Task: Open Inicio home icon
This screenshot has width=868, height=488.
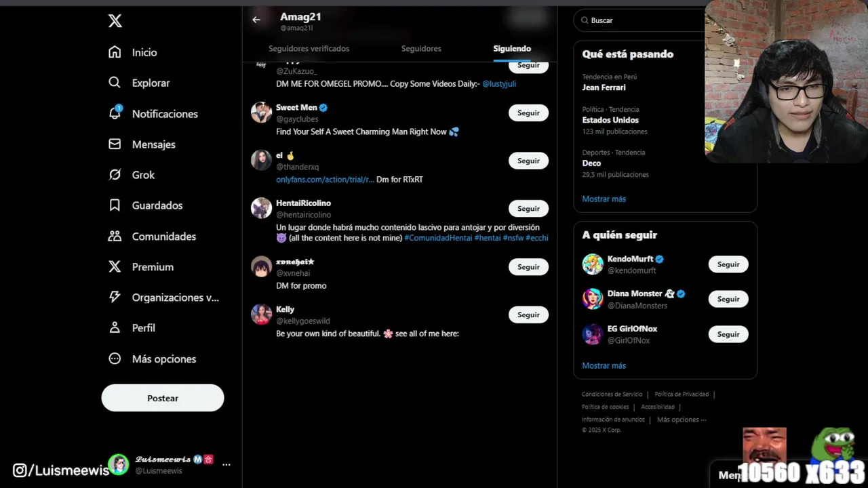Action: (x=115, y=52)
